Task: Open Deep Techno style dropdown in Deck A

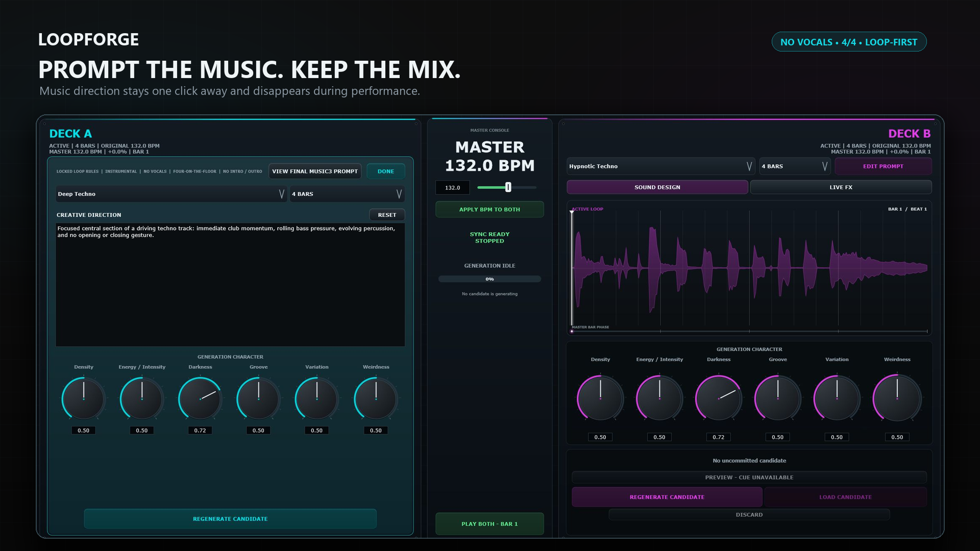Action: 171,194
